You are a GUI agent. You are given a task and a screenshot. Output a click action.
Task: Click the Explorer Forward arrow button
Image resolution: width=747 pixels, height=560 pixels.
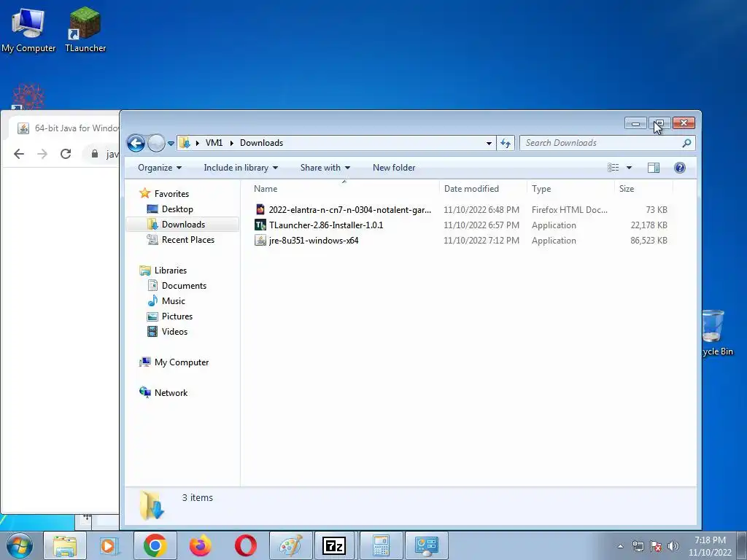tap(156, 143)
